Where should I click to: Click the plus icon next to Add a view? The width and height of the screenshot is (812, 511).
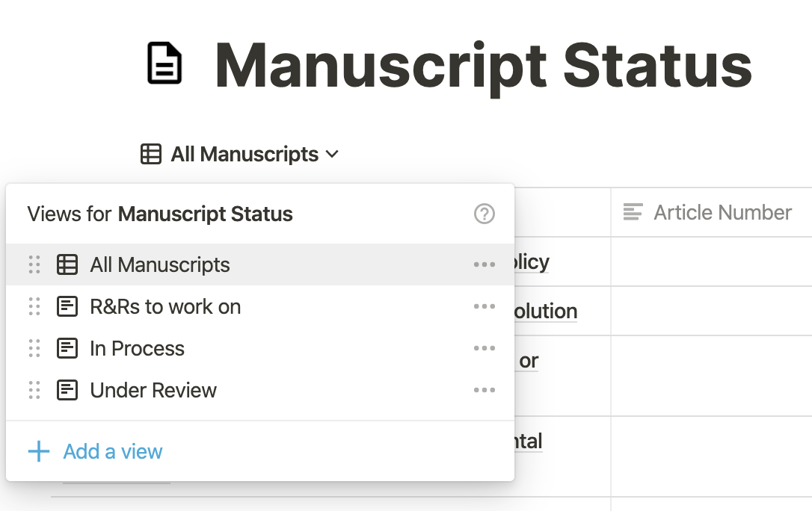click(39, 451)
